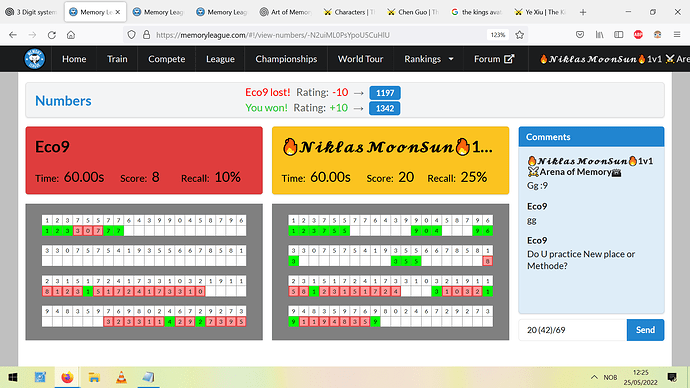Switch to the 3 Digit system tab
The width and height of the screenshot is (690, 388).
coord(31,12)
